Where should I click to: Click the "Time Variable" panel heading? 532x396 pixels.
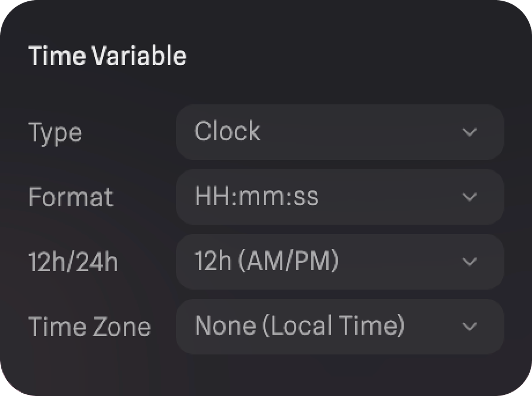point(107,56)
